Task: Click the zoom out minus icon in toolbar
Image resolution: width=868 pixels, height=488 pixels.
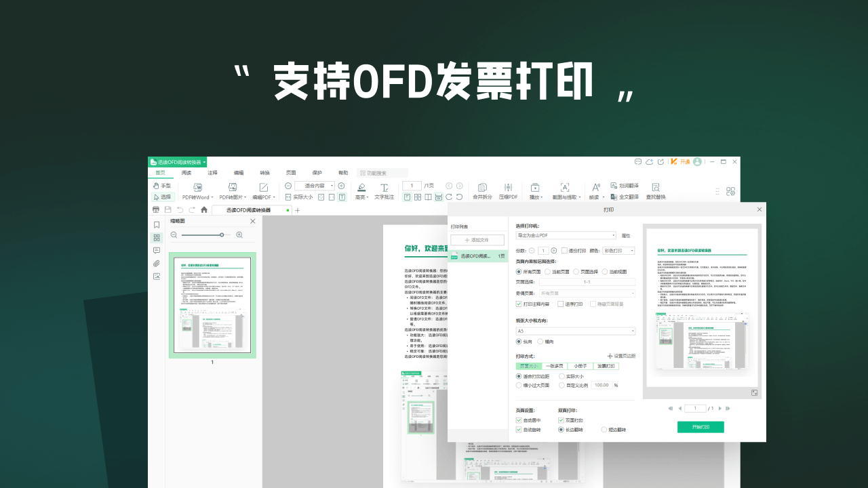Action: [x=288, y=186]
